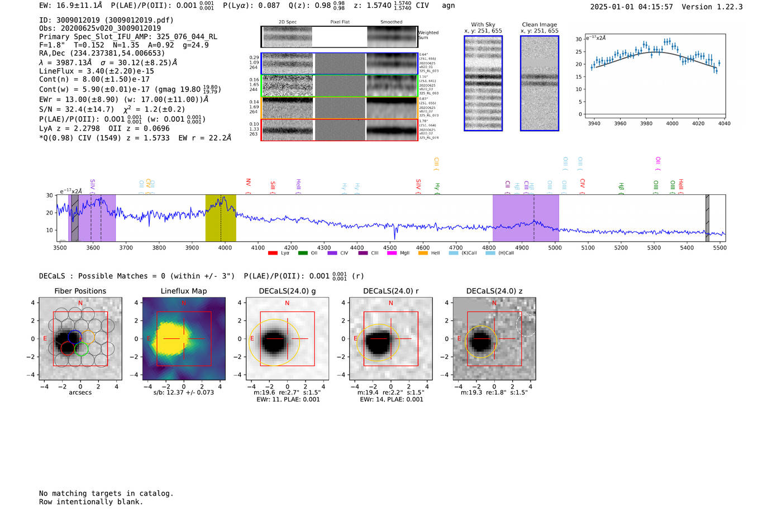
Task: Click the purple HeII marker near 4200Å
Action: pos(298,186)
